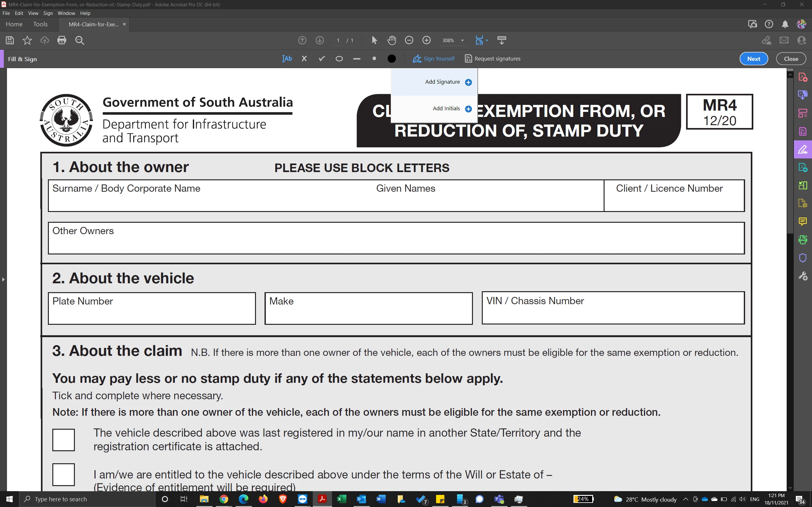Viewport: 812px width, 507px height.
Task: Open Excel from the Windows taskbar
Action: tap(342, 499)
